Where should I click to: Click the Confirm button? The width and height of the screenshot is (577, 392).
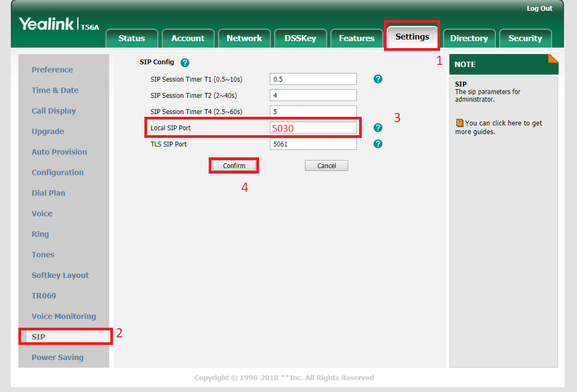[234, 165]
